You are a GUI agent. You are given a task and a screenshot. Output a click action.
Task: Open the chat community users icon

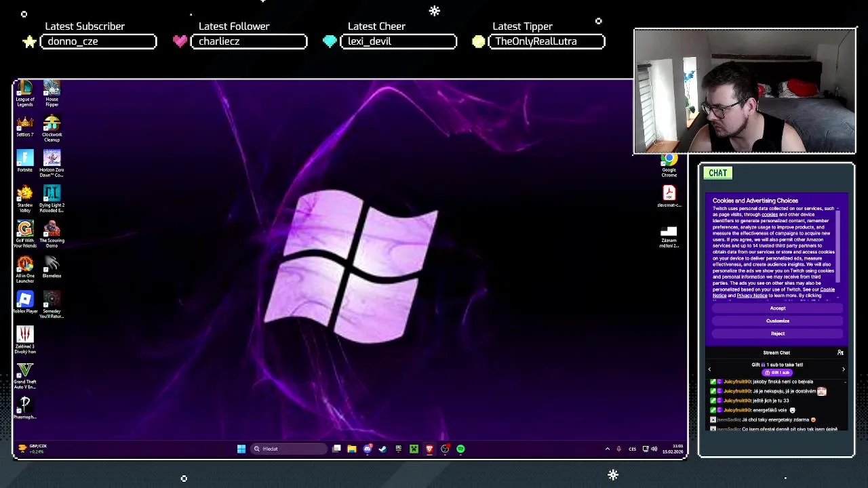point(840,352)
